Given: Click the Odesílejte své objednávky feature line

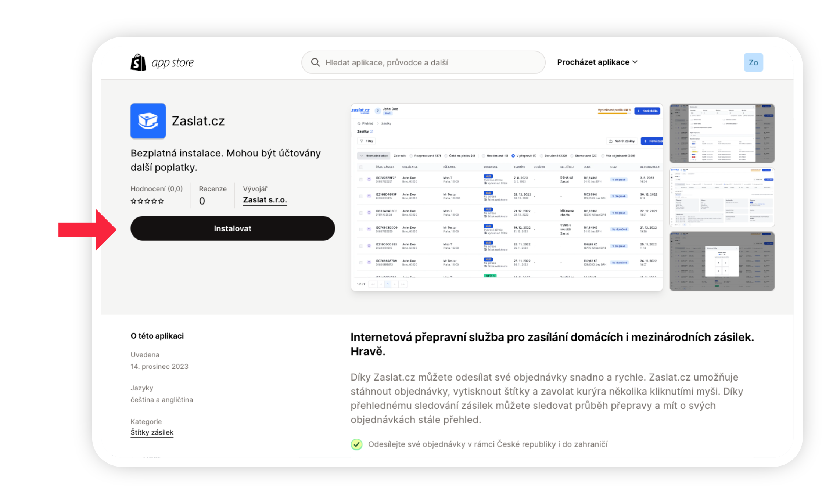Looking at the screenshot, I should (x=488, y=444).
